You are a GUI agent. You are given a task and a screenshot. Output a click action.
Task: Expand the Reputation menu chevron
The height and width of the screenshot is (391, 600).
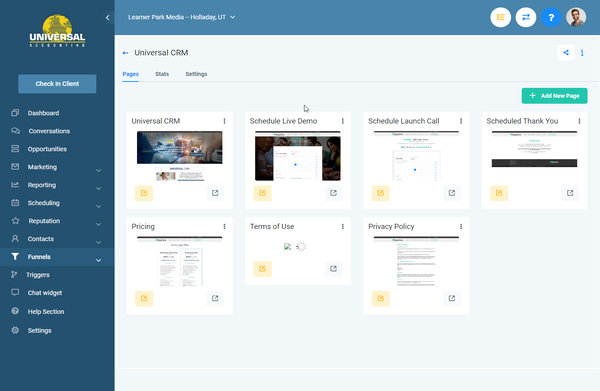coord(98,224)
